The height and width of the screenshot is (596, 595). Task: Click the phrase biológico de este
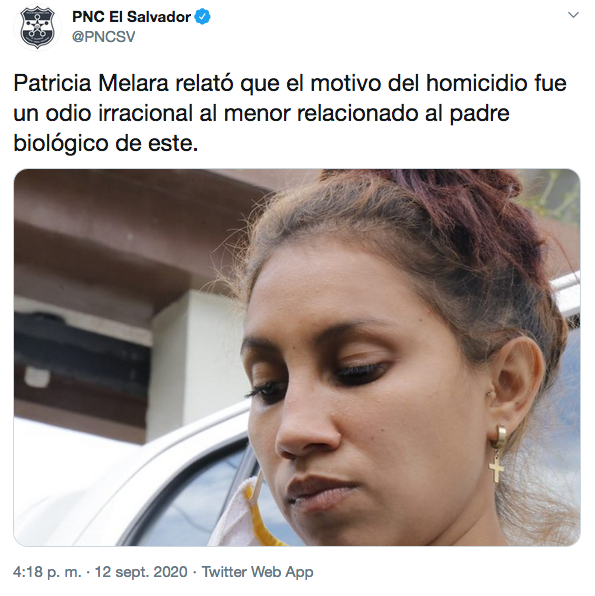point(106,144)
